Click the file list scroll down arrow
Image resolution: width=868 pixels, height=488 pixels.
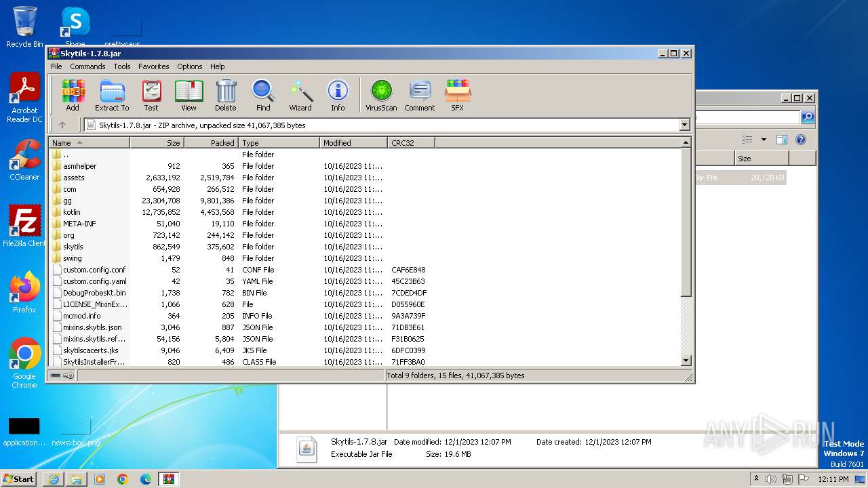tap(686, 361)
